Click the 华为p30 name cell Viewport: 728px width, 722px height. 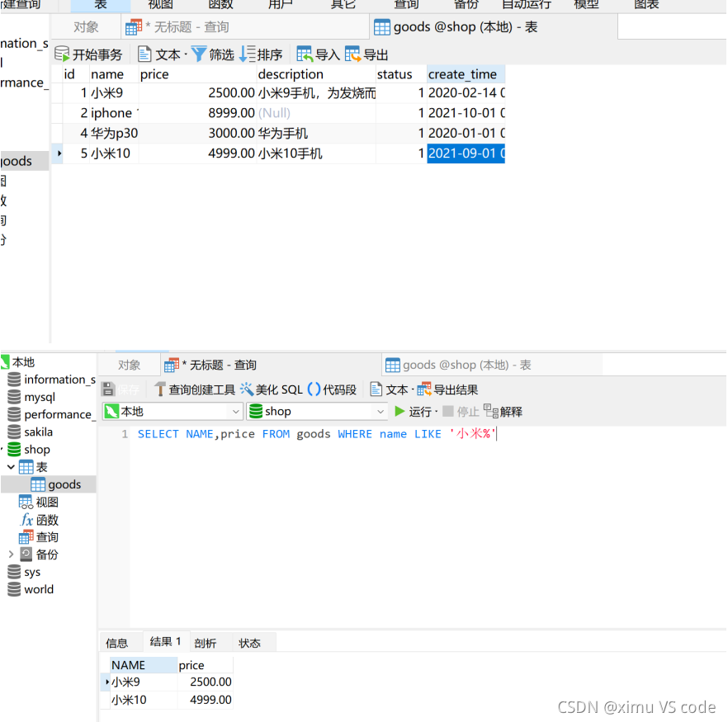[114, 133]
